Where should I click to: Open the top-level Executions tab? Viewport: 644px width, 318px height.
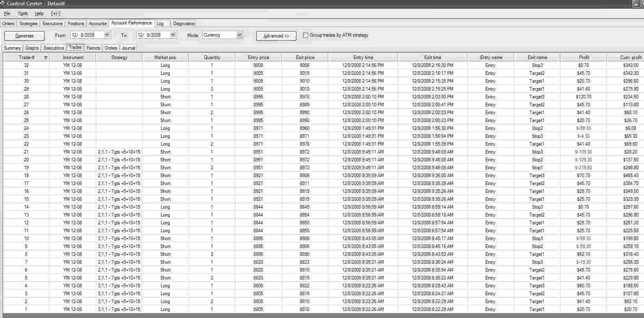(x=53, y=24)
